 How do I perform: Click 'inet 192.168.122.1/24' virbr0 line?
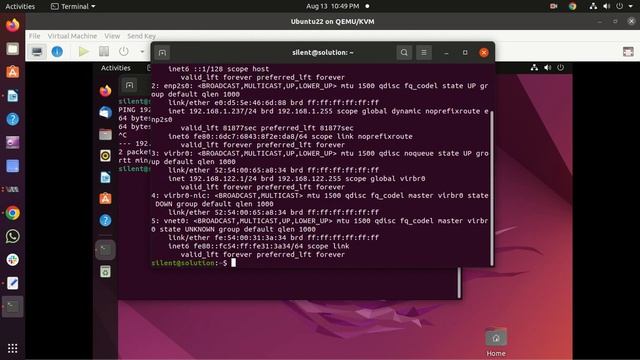pyautogui.click(x=297, y=178)
